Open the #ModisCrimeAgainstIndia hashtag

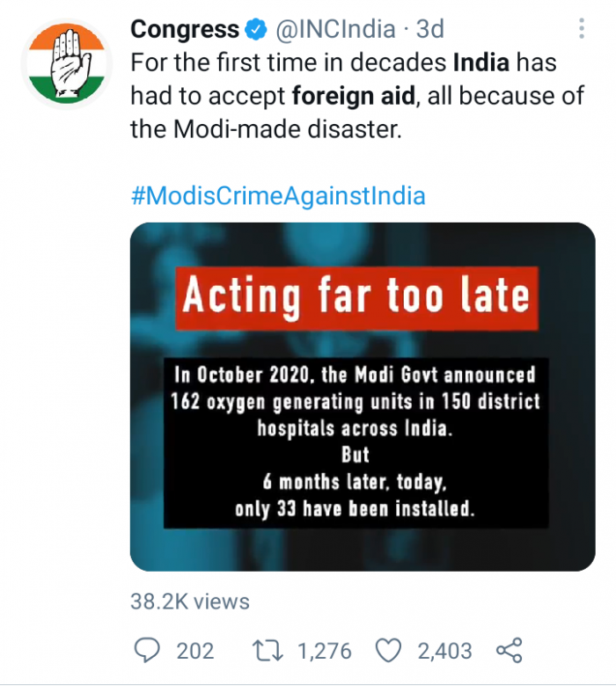click(278, 195)
